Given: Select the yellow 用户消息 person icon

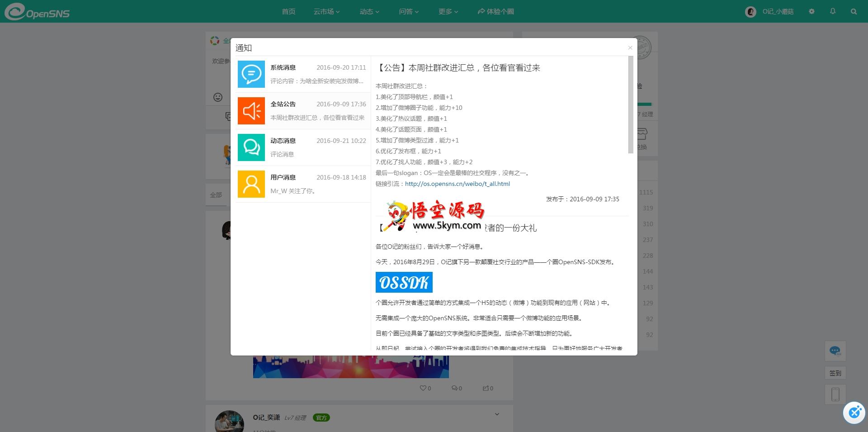Looking at the screenshot, I should (251, 184).
